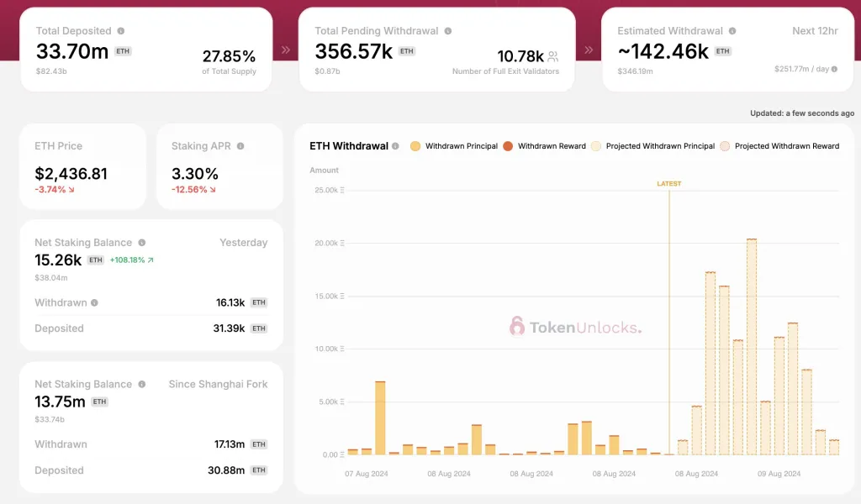Click info icon beside $251.77m / day
Viewport: 861px width, 504px height.
pos(834,69)
